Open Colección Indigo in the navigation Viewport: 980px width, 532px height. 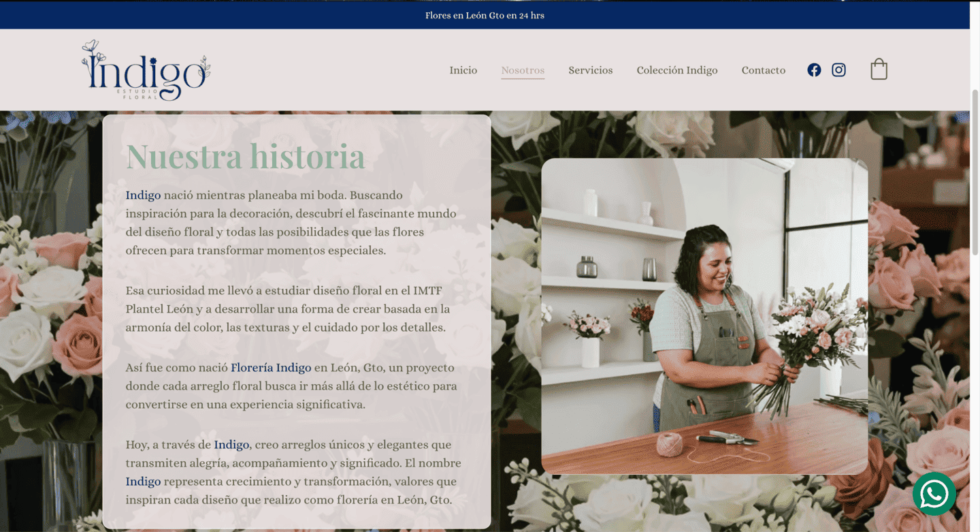pos(677,70)
